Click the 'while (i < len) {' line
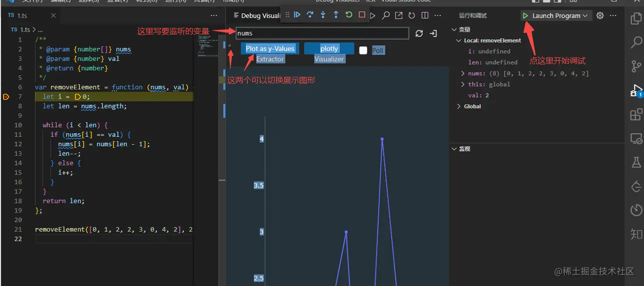Viewport: 644px width, 286px height. [75, 125]
